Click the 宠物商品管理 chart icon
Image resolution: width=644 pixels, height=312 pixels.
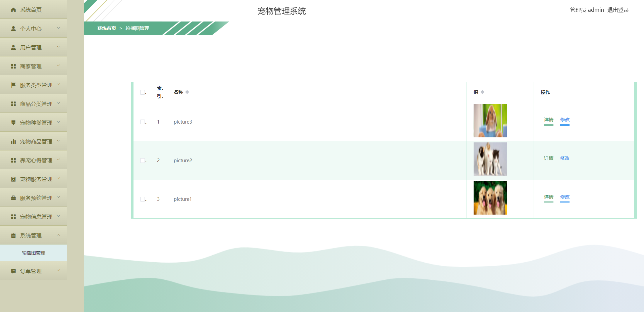tap(13, 141)
